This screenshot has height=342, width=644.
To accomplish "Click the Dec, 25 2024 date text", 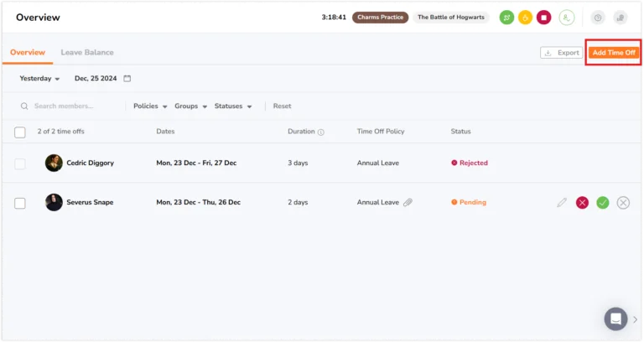I will (x=96, y=79).
